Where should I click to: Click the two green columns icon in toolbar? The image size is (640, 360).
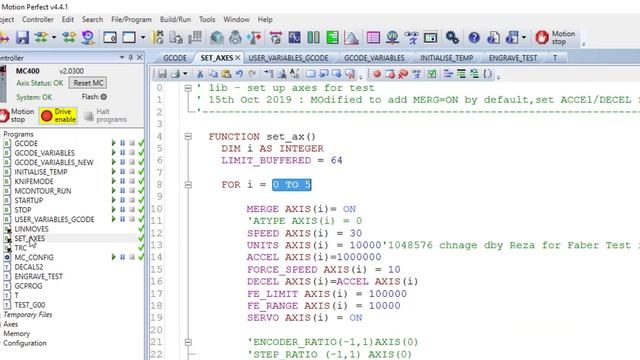[x=313, y=38]
